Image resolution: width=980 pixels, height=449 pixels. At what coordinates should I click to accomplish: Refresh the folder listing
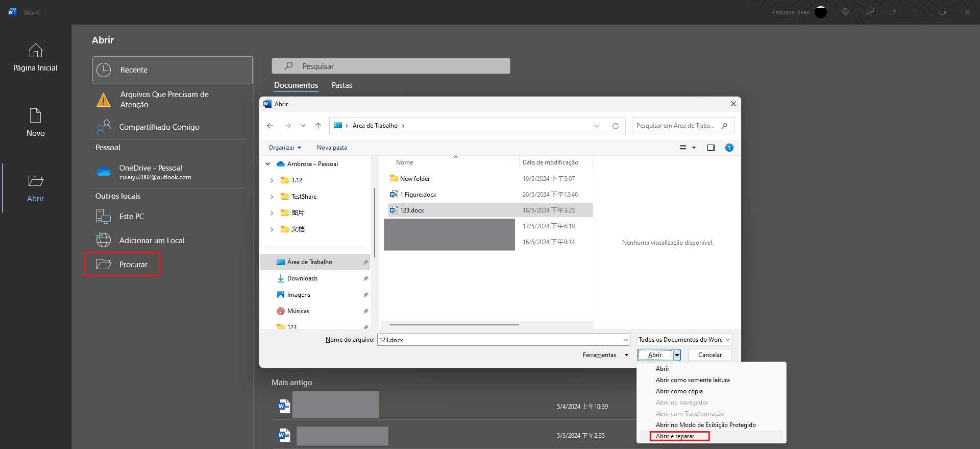616,126
